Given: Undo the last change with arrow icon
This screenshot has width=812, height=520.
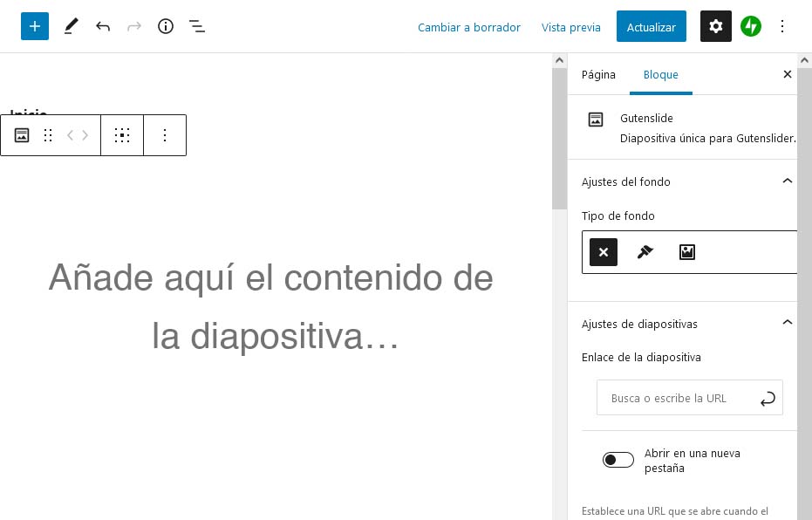Looking at the screenshot, I should [x=103, y=26].
